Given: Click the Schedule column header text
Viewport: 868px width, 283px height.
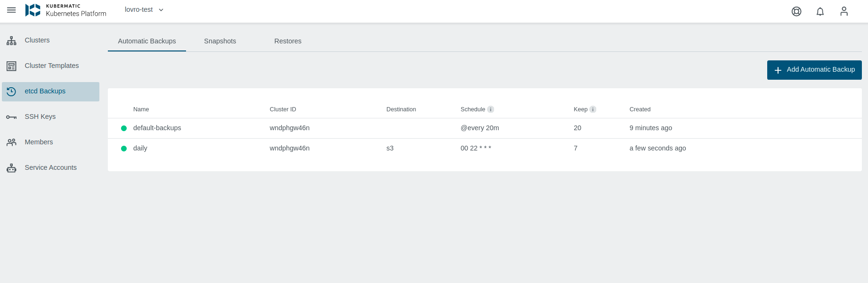Looking at the screenshot, I should coord(473,109).
